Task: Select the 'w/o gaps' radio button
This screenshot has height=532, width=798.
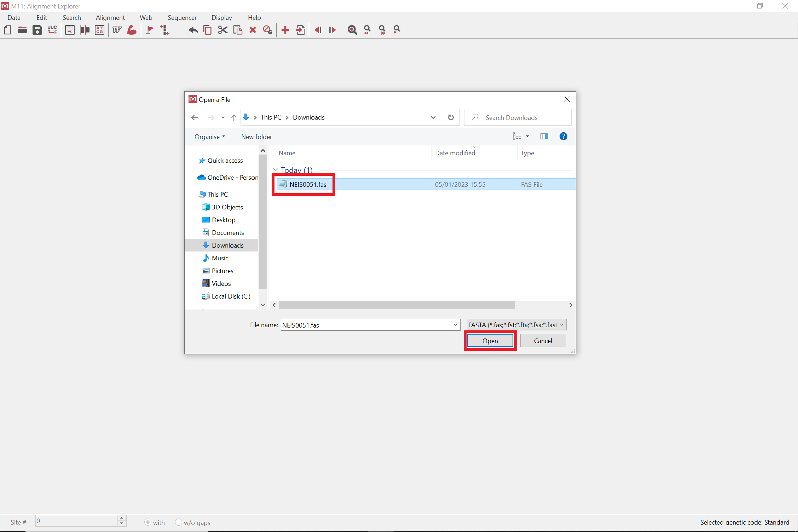Action: (x=179, y=522)
